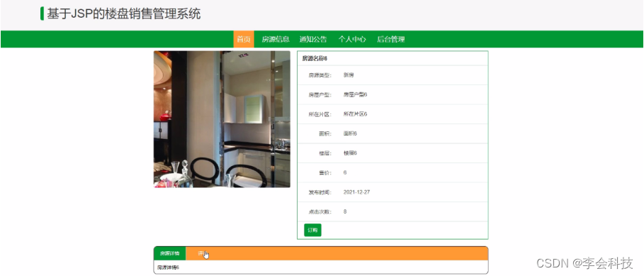Image resolution: width=644 pixels, height=276 pixels.
Task: Click the site title 基于JSP的楼盘销售管理系统
Action: (123, 14)
